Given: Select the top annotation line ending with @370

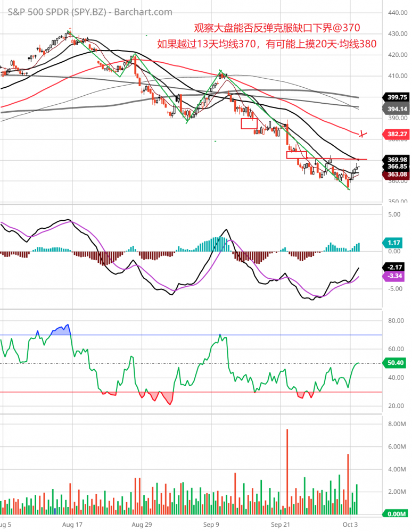Looking at the screenshot, I should pos(279,28).
